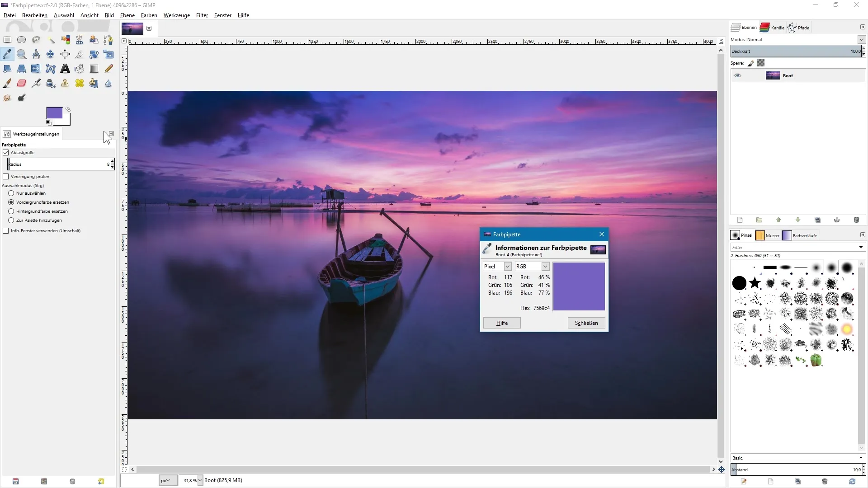Select the Scissors Select tool
This screenshot has width=868, height=488.
tap(80, 40)
